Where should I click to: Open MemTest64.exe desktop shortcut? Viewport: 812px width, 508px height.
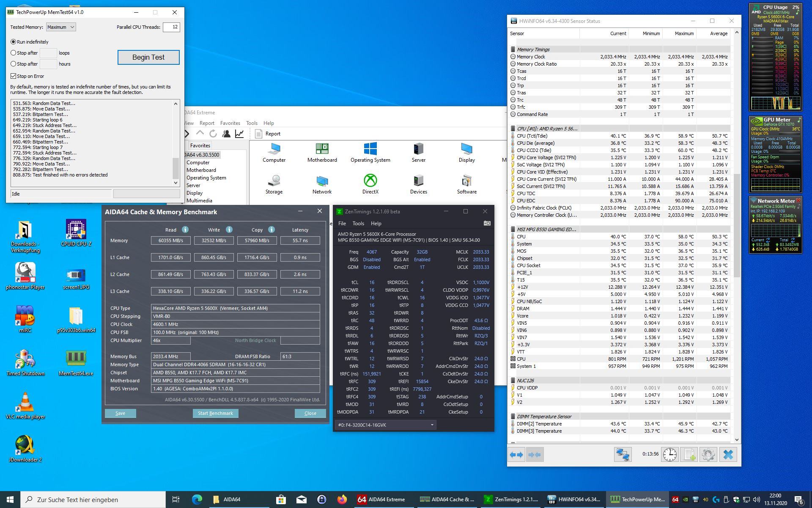(76, 363)
